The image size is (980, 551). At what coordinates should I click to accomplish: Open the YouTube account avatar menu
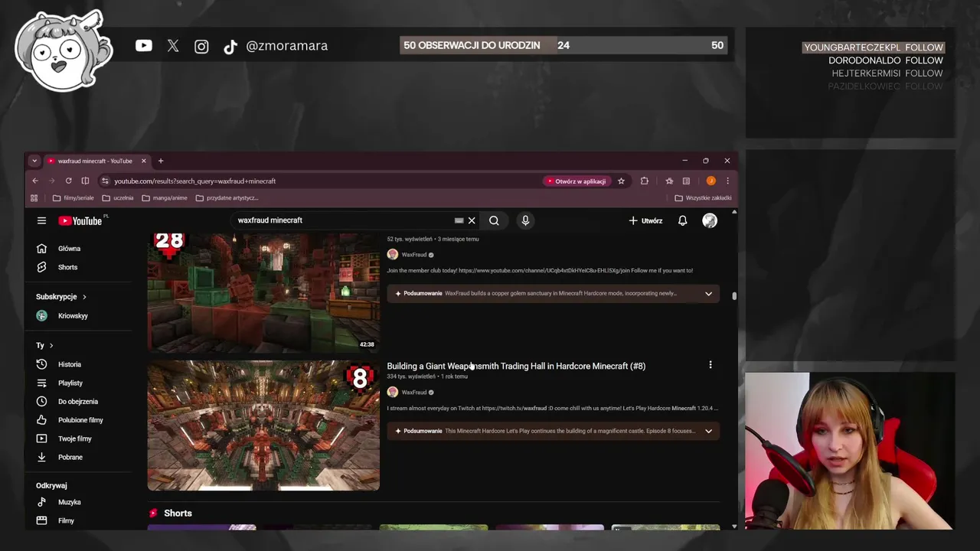pos(710,220)
